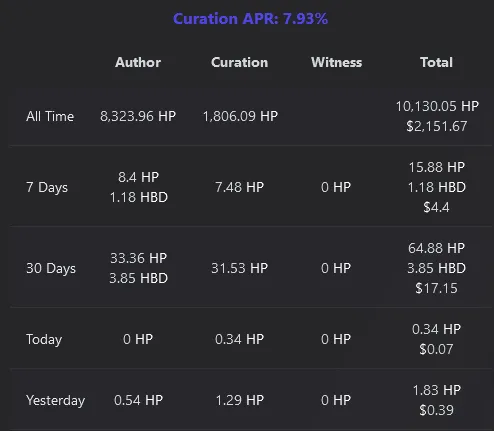Click the 0.54 HP yesterday author value

point(138,400)
